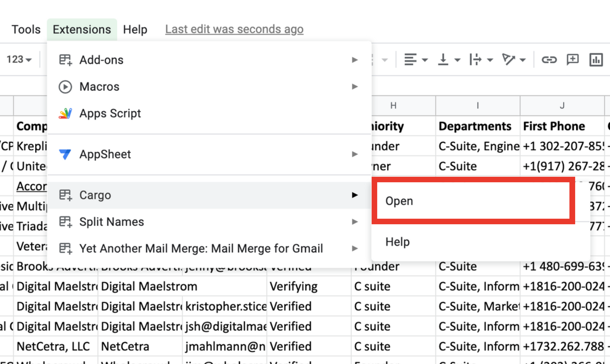Click the Cargo add-on icon
Viewport: 610px width, 364px height.
pyautogui.click(x=66, y=195)
